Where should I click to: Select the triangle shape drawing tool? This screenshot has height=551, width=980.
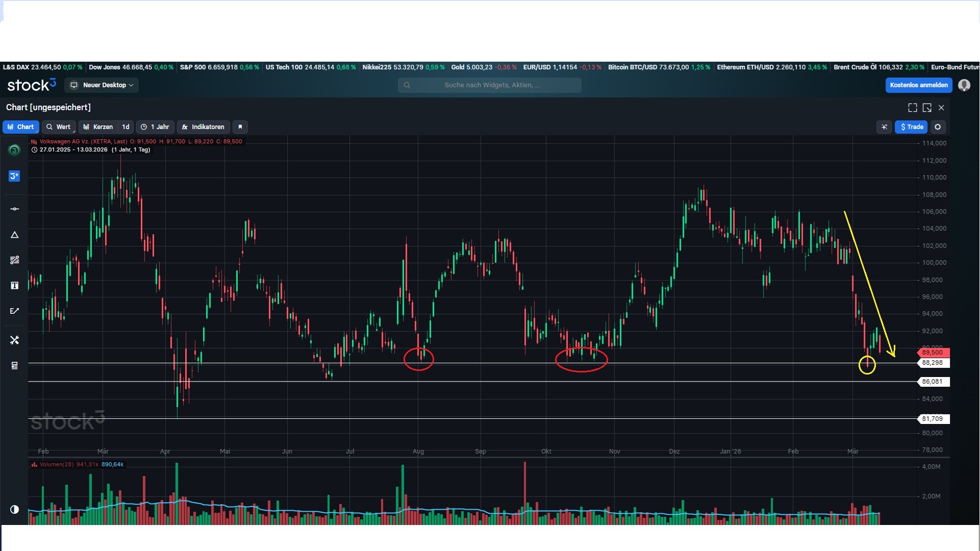[x=14, y=235]
